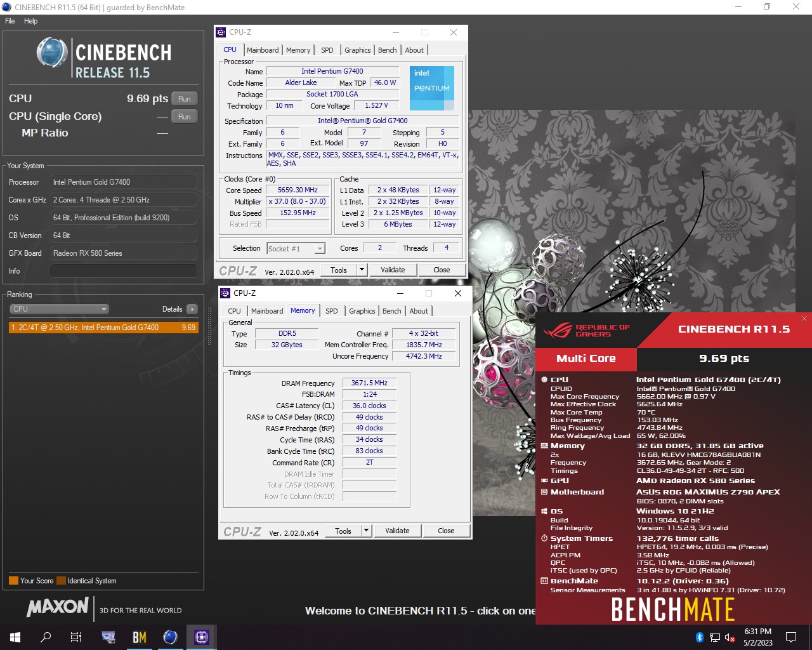Screen dimensions: 812x650
Task: Open the notification center icon
Action: click(x=791, y=637)
